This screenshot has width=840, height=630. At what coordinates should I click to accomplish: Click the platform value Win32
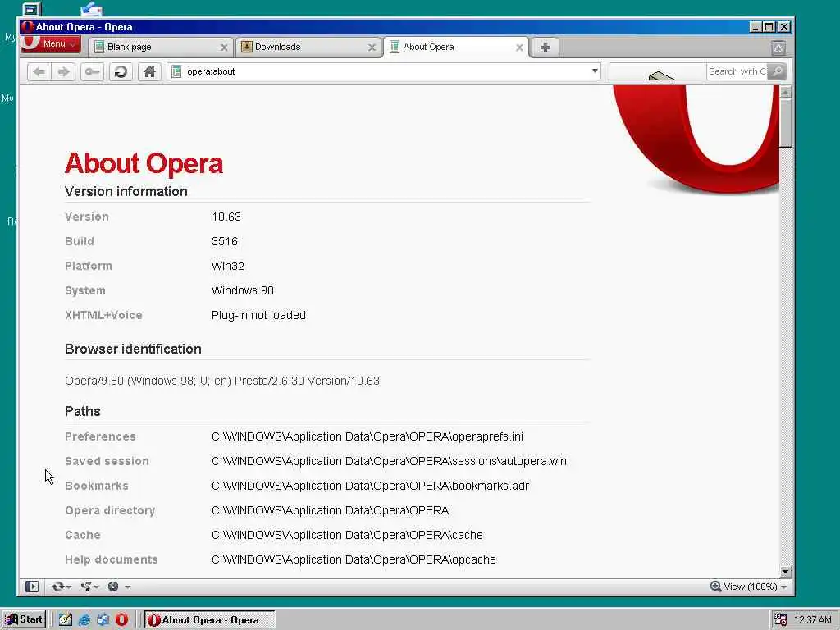[228, 267]
